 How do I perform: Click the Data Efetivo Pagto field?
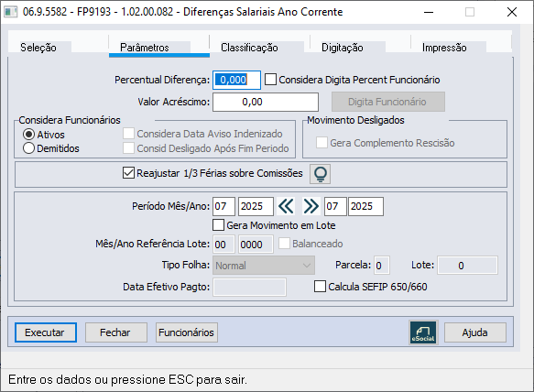click(250, 287)
